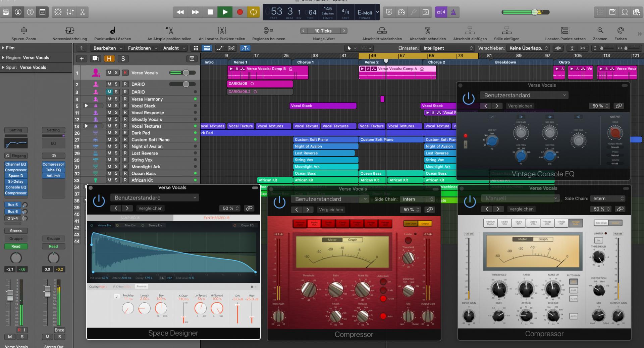This screenshot has height=348, width=644.
Task: Open the Editors scissors icon
Action: click(x=82, y=12)
